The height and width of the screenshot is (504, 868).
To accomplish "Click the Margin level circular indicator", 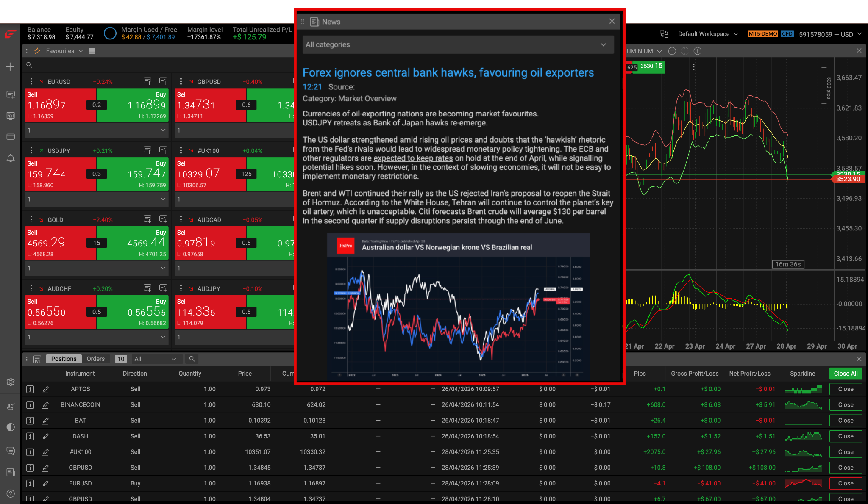I will [x=110, y=33].
